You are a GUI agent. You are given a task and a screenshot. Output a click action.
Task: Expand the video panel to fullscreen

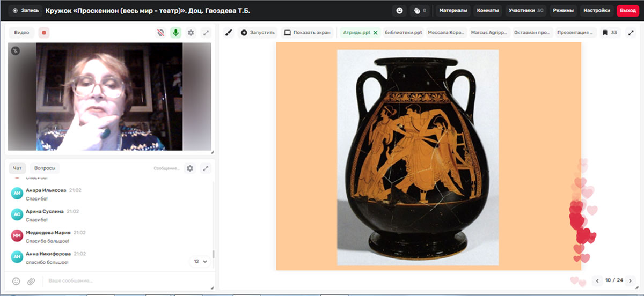[x=206, y=33]
